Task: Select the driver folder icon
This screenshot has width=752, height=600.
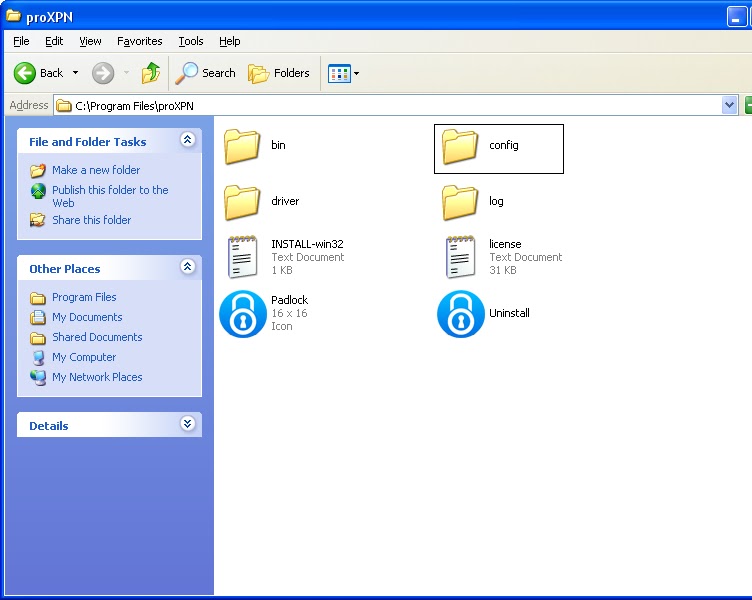Action: pos(242,202)
